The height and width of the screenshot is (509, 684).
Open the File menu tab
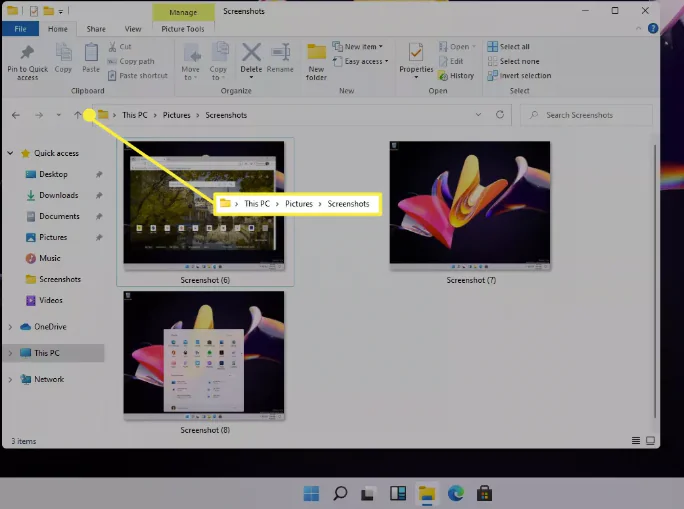20,29
